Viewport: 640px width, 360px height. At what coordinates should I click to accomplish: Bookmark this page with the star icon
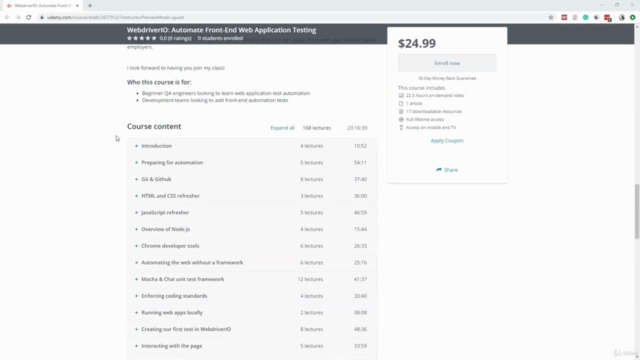coord(551,18)
